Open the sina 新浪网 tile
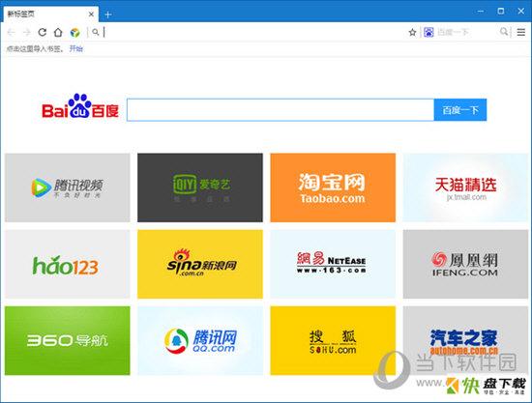The width and height of the screenshot is (532, 403). click(x=200, y=264)
